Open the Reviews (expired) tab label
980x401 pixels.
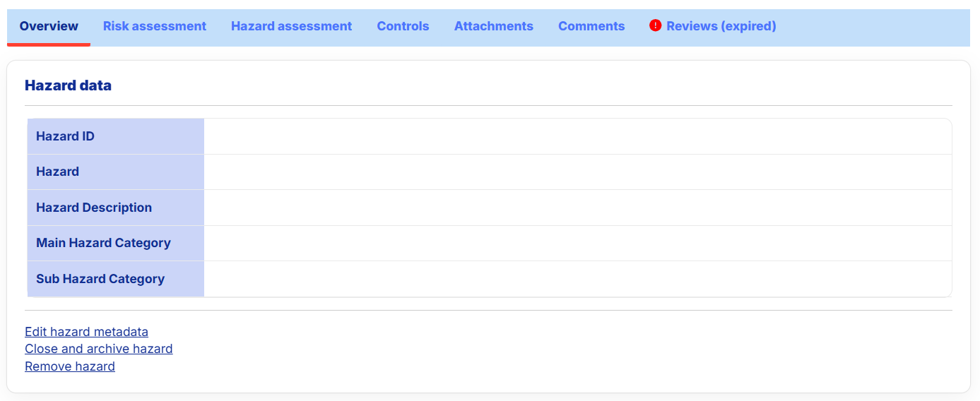pos(721,26)
